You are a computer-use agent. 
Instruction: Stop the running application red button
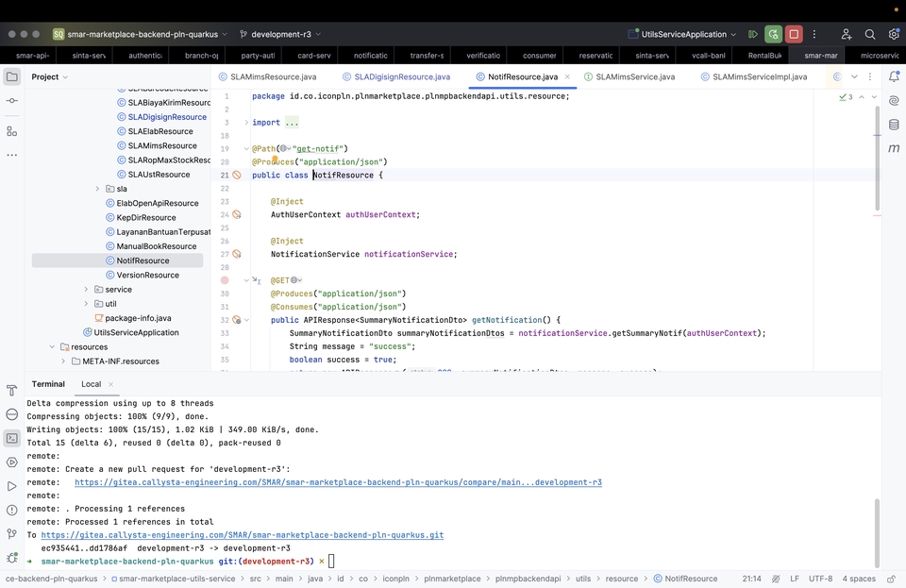(x=794, y=34)
